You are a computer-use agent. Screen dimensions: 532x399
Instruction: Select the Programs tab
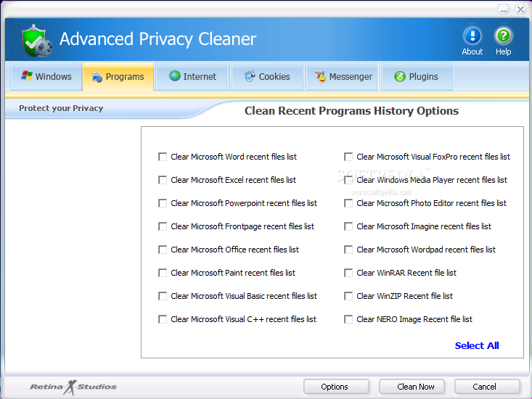point(118,77)
